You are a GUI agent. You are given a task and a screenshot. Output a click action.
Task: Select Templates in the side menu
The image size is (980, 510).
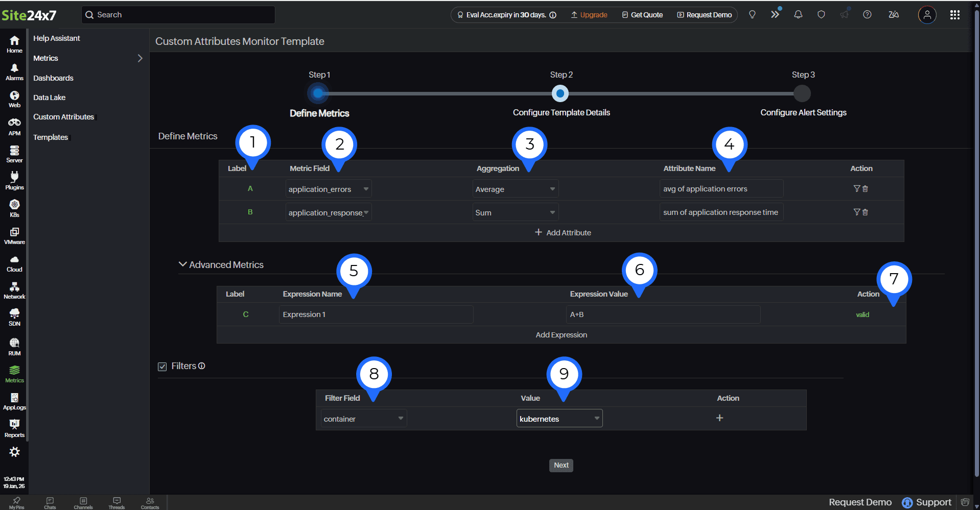(51, 137)
